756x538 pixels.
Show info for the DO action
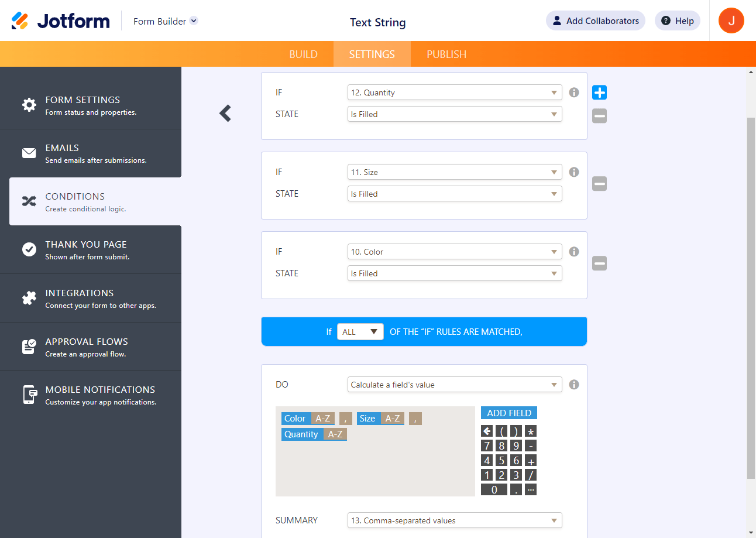click(x=574, y=385)
